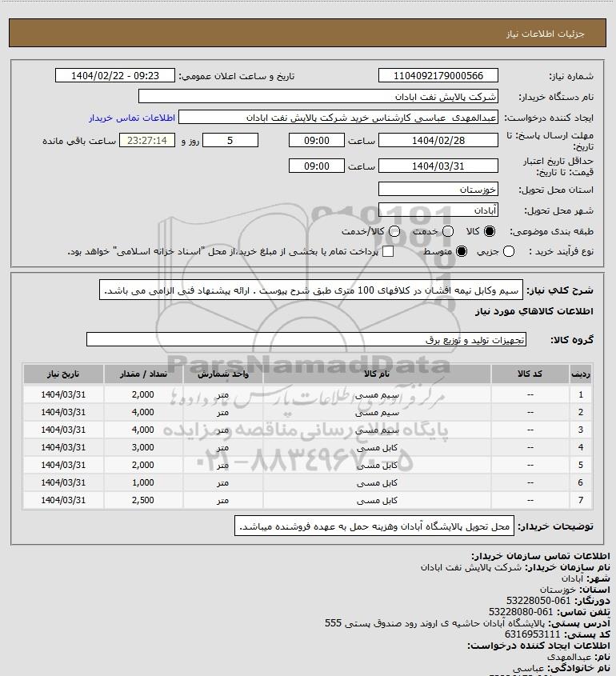Image resolution: width=616 pixels, height=676 pixels.
Task: Click the response deadline hour field 09:00
Action: coord(317,140)
